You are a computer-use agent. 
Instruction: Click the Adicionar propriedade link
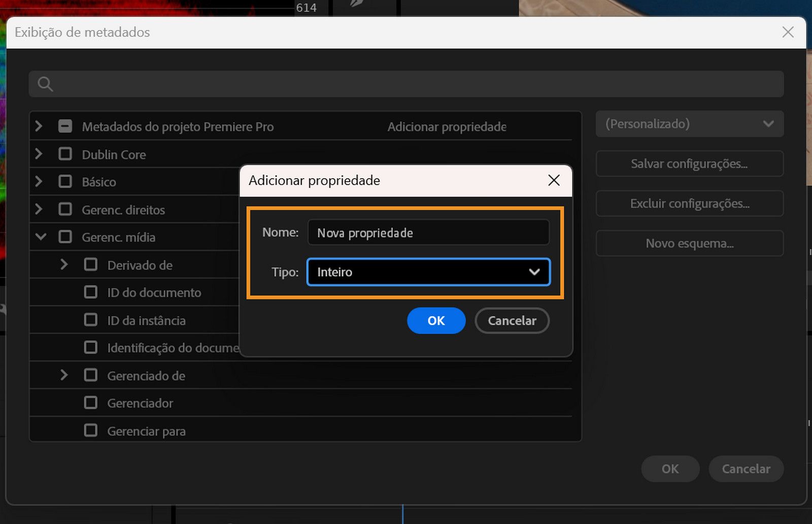pyautogui.click(x=447, y=127)
